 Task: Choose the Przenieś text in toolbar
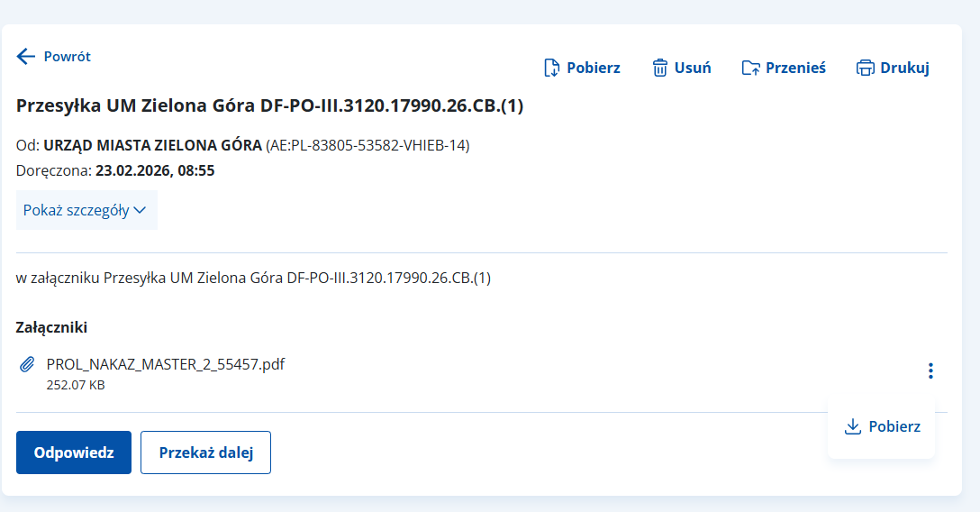pos(795,68)
